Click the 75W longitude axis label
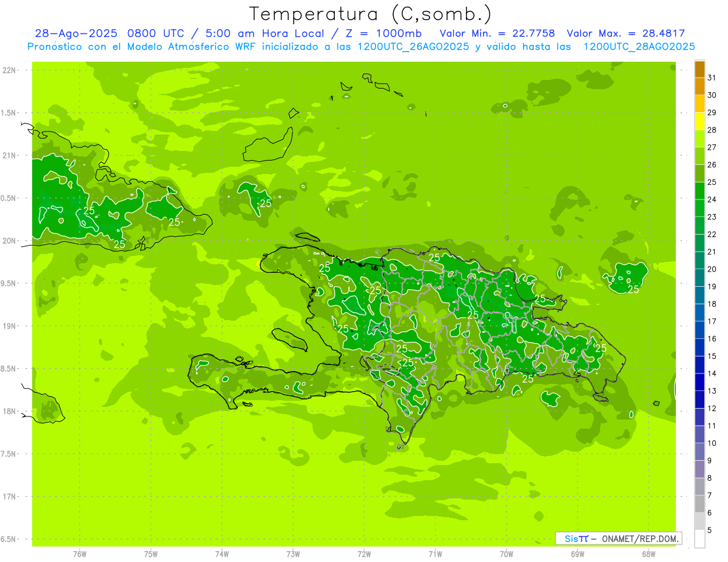Viewport: 728px width, 562px height. click(151, 554)
